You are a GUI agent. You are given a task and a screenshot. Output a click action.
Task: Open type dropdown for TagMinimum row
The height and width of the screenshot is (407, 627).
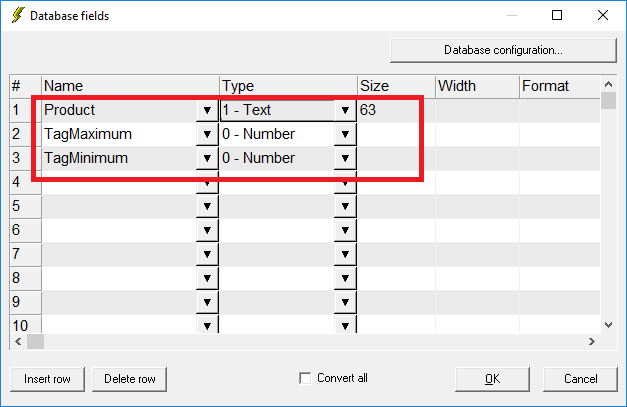coord(345,158)
